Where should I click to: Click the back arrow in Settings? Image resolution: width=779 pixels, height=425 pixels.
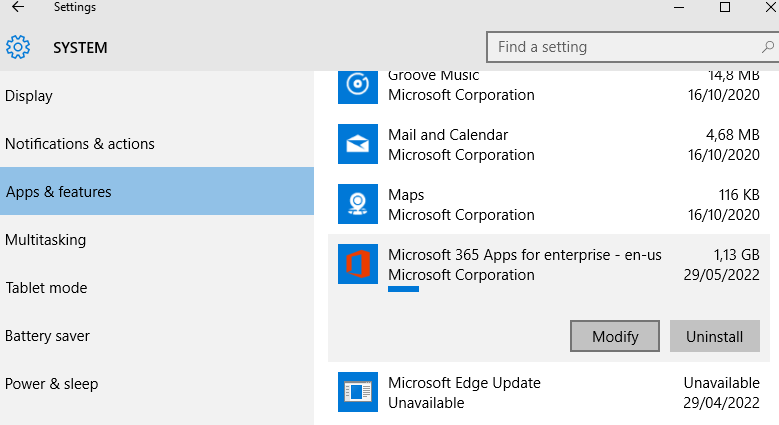tap(18, 6)
